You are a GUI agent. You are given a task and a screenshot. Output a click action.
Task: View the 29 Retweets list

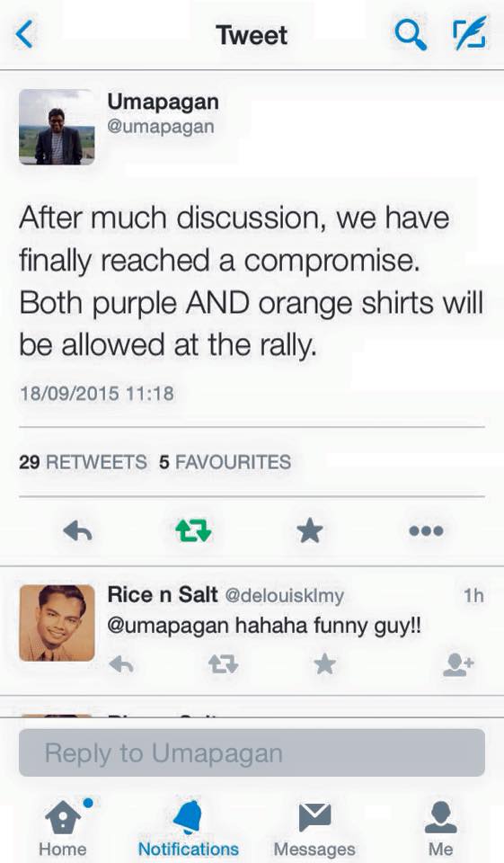83,462
